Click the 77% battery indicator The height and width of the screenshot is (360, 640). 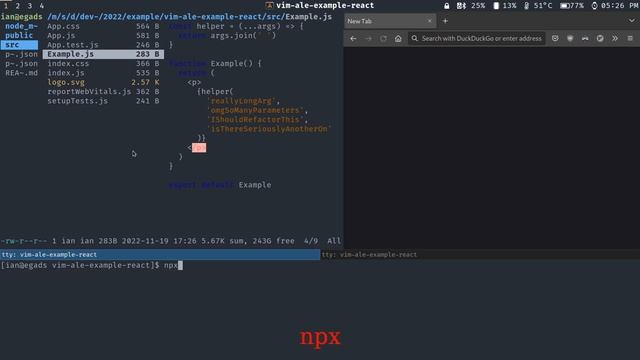[x=572, y=6]
